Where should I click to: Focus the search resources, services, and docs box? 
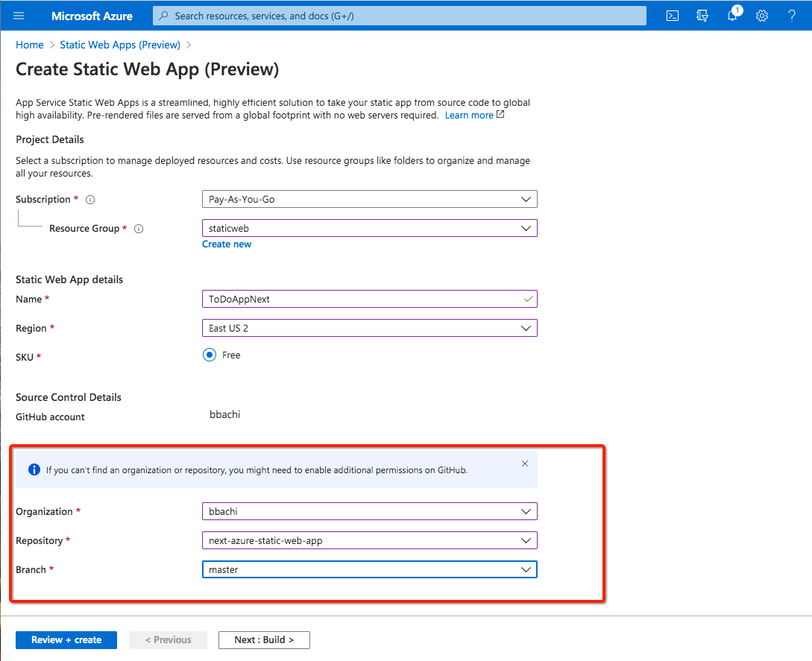point(399,16)
